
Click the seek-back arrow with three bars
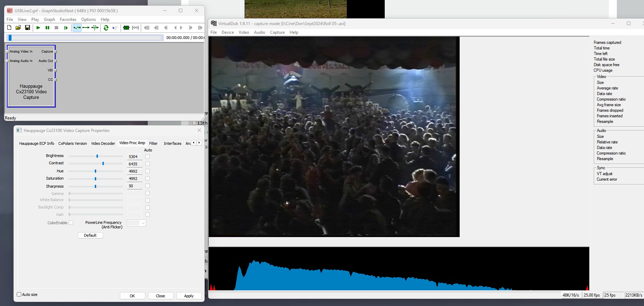[147, 28]
